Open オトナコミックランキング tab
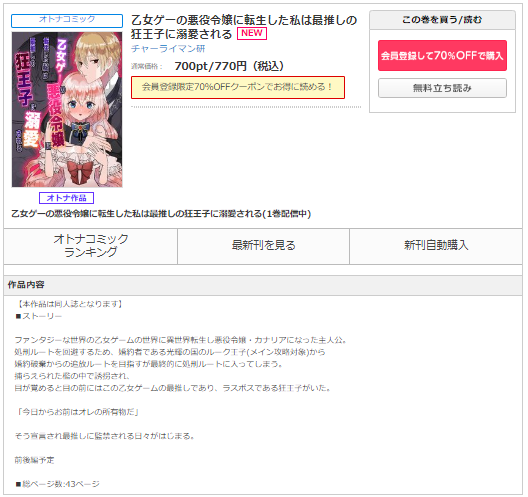 tap(91, 246)
